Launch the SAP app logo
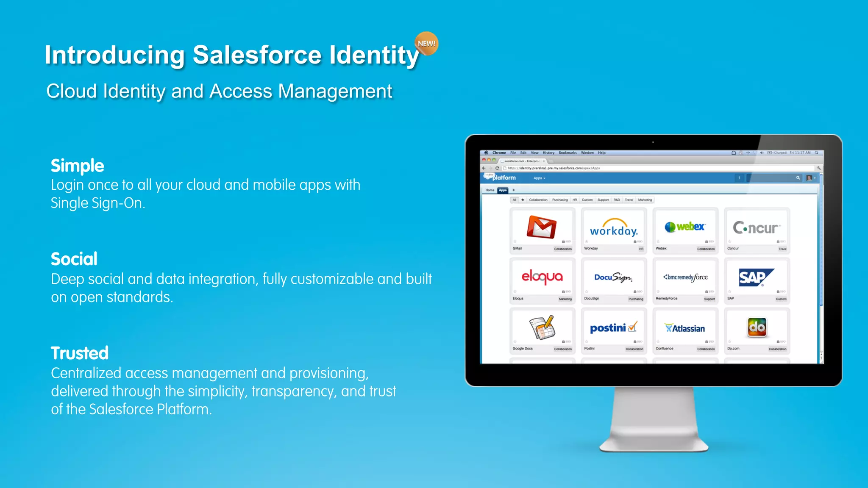This screenshot has height=488, width=868. (x=757, y=277)
